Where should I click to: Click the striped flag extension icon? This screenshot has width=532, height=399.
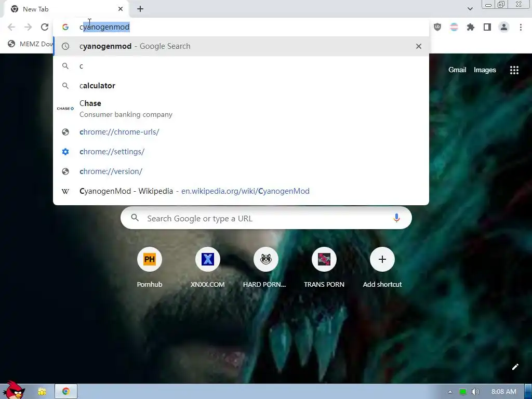pyautogui.click(x=454, y=27)
